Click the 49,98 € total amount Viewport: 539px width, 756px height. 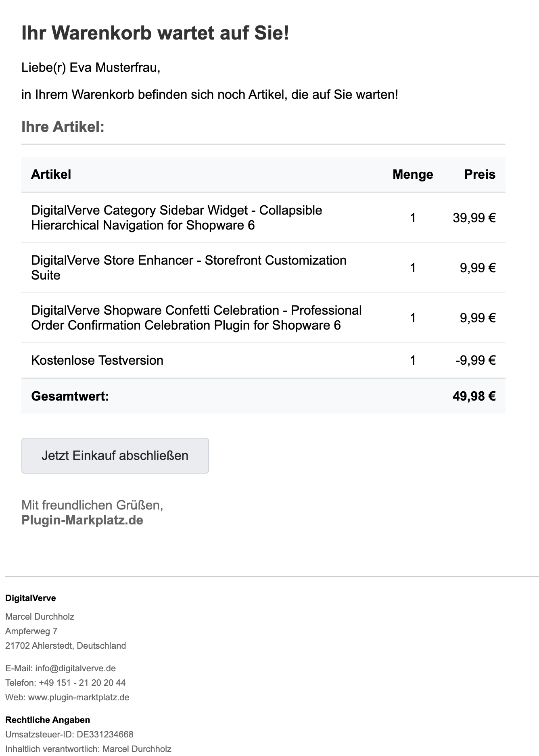pyautogui.click(x=474, y=396)
